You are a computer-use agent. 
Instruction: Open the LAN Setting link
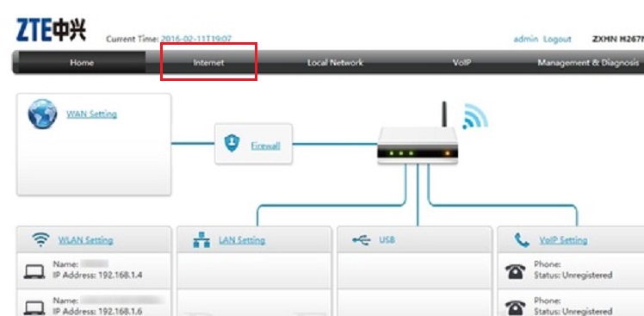242,240
